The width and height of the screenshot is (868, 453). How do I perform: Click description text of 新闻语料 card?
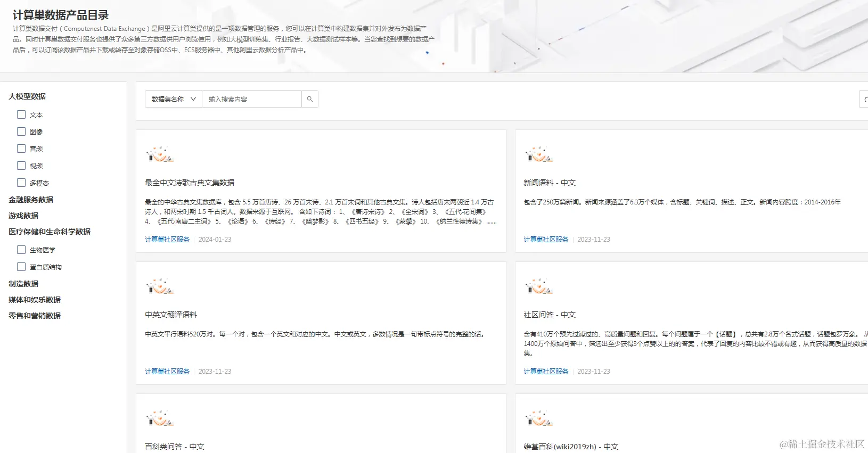(x=682, y=202)
